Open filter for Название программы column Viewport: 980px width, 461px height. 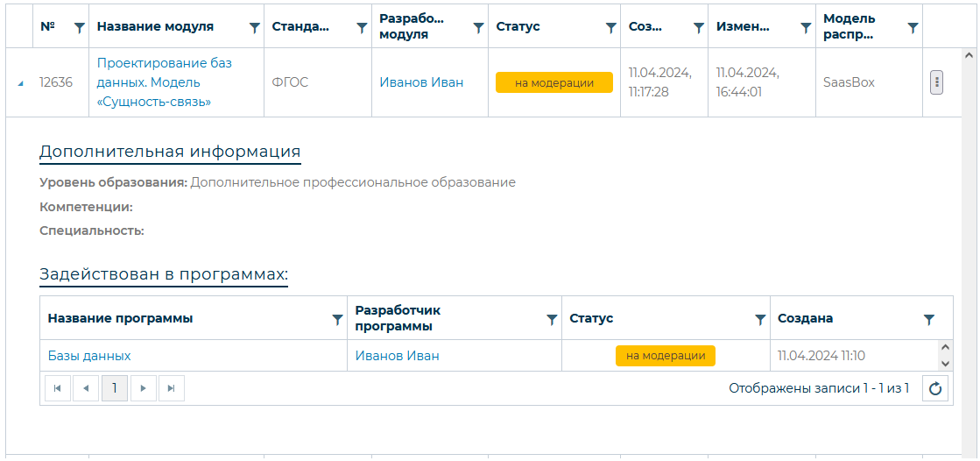tap(337, 320)
